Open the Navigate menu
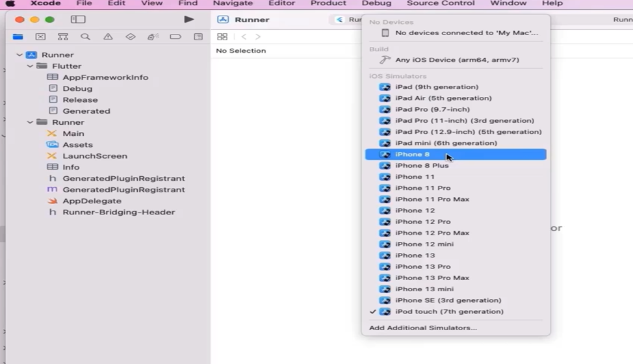The height and width of the screenshot is (364, 633). click(x=233, y=3)
